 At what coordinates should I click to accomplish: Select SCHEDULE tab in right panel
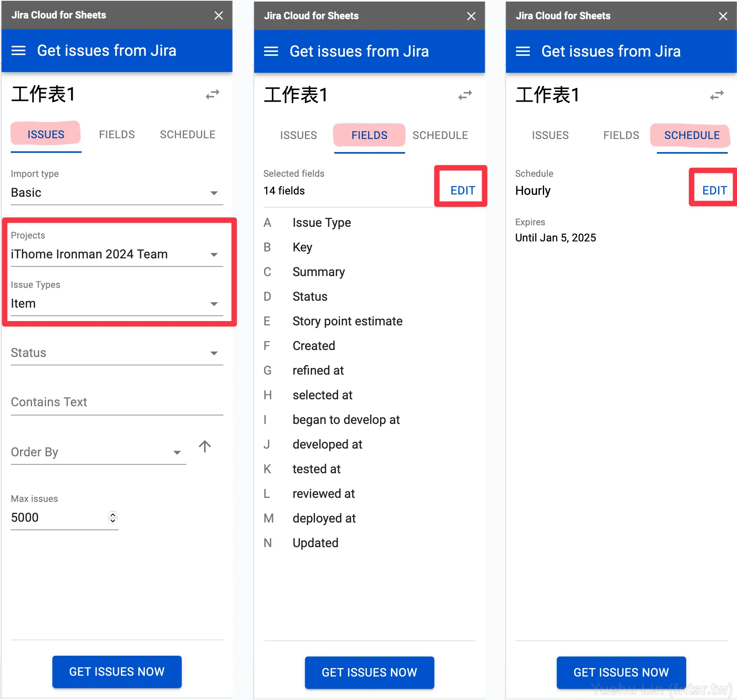point(692,136)
